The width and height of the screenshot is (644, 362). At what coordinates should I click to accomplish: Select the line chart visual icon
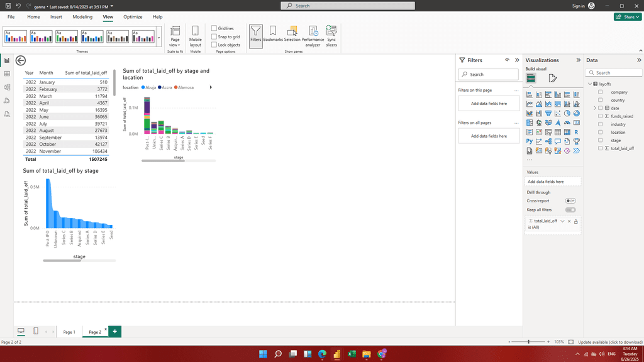[x=530, y=104]
